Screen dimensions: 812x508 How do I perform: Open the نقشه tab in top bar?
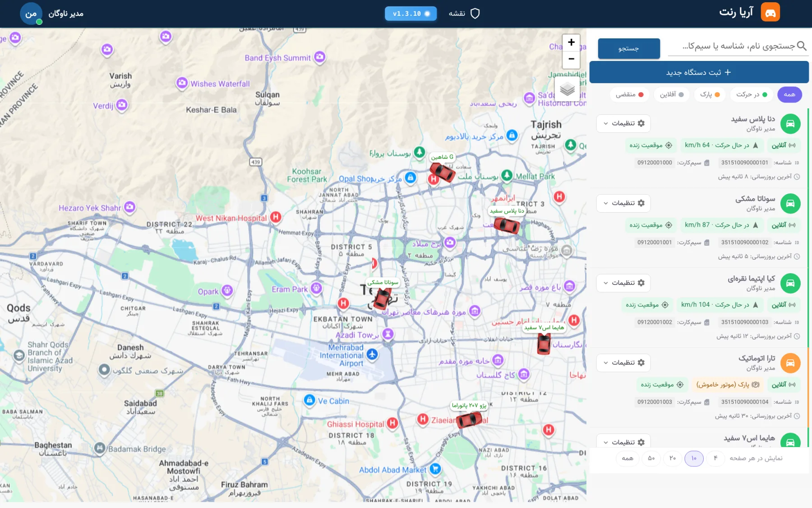pyautogui.click(x=464, y=14)
